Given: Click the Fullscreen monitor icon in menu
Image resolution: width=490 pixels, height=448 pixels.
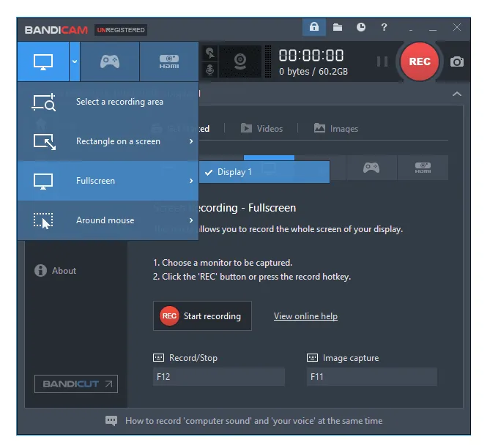Looking at the screenshot, I should tap(43, 182).
